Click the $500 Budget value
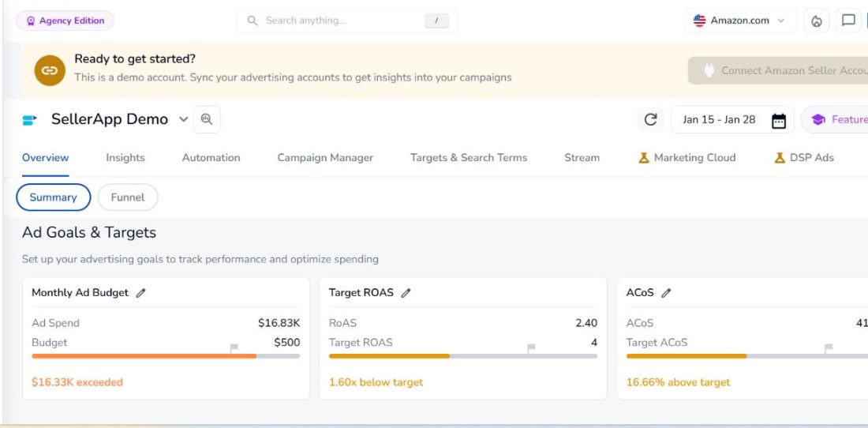This screenshot has height=428, width=868. point(287,342)
